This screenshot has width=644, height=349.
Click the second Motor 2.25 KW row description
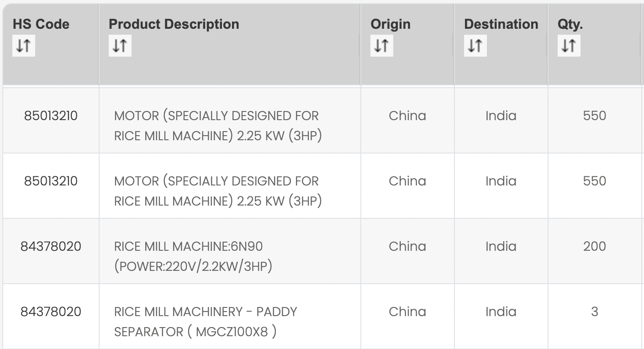[218, 191]
